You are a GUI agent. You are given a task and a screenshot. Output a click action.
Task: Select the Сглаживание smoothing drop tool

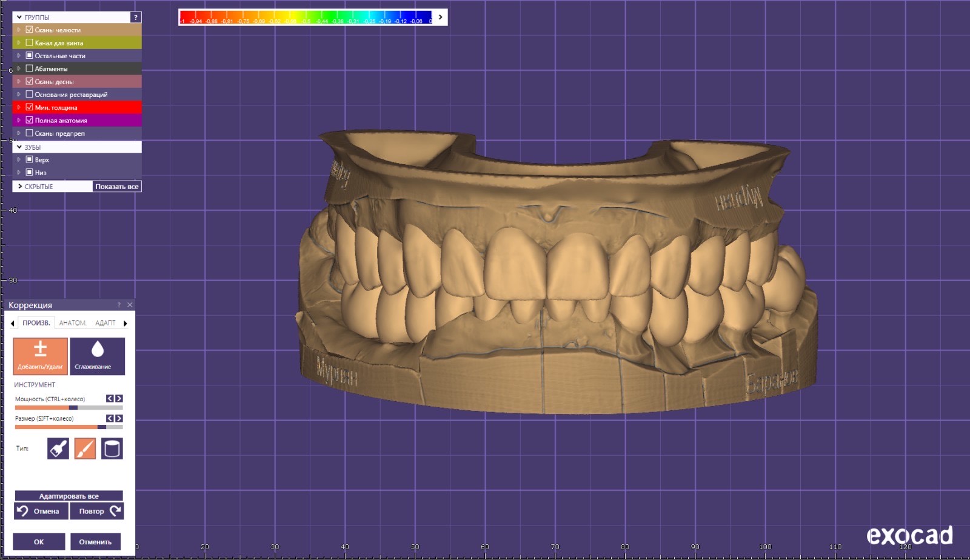(97, 355)
